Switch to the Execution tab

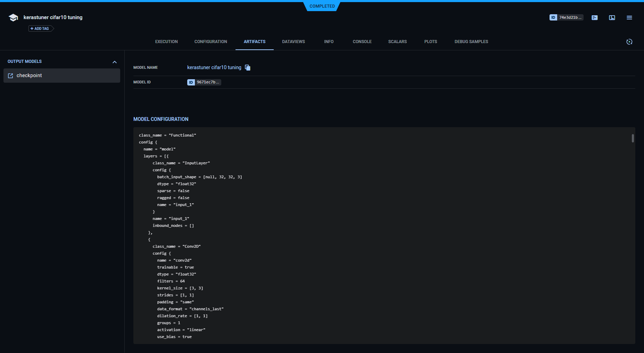(166, 42)
